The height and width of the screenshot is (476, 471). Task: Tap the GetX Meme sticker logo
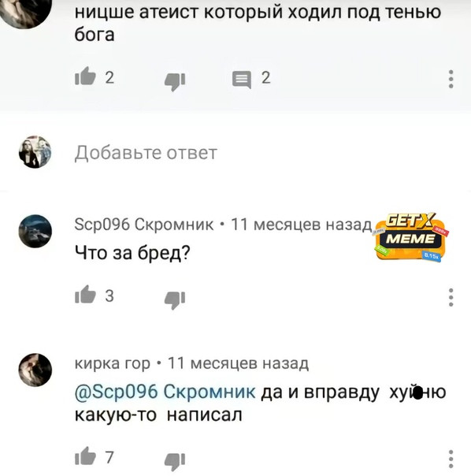pos(411,237)
